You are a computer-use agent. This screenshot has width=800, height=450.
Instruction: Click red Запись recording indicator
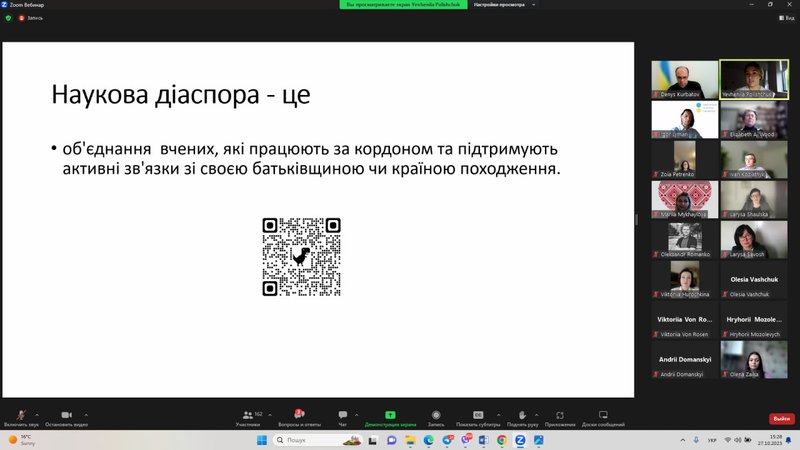(31, 18)
